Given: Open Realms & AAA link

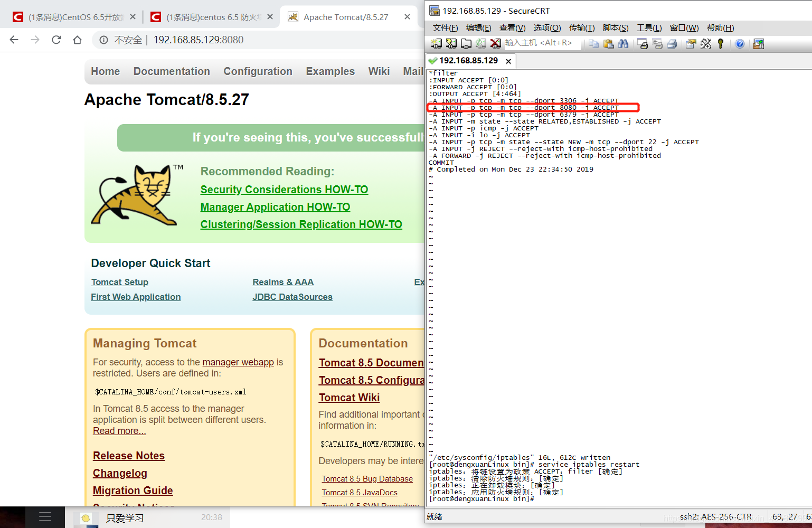Looking at the screenshot, I should 283,282.
